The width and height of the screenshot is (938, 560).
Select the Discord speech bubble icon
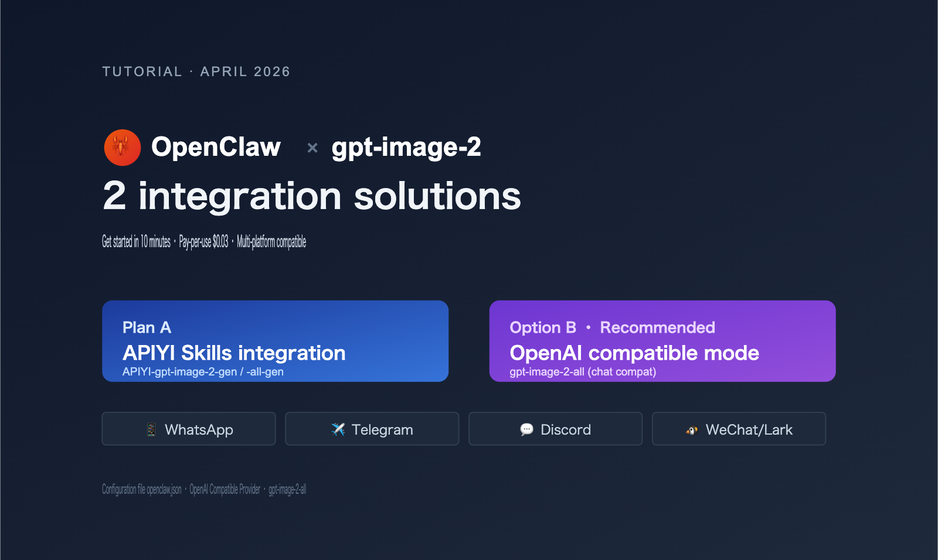(x=527, y=429)
